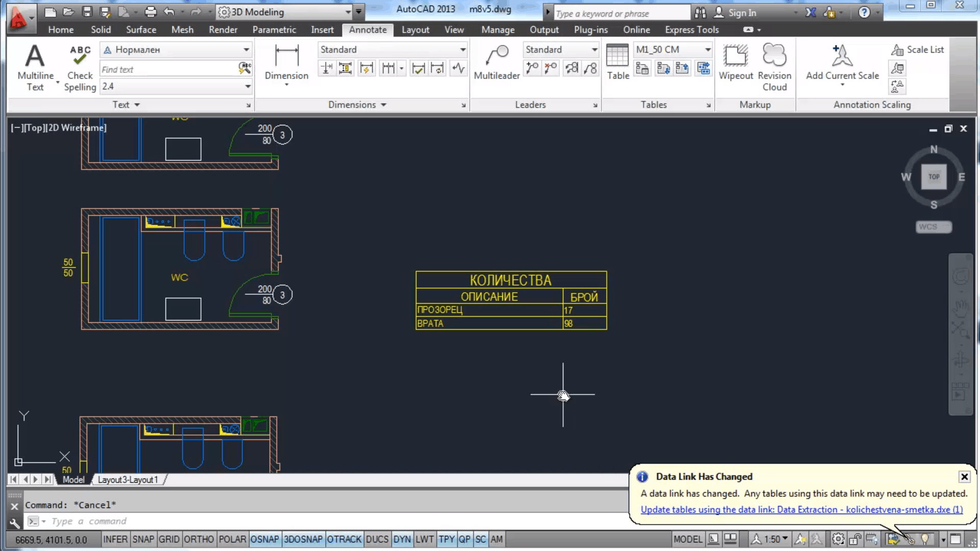
Task: Click the Collect leaders icon
Action: pyautogui.click(x=590, y=68)
